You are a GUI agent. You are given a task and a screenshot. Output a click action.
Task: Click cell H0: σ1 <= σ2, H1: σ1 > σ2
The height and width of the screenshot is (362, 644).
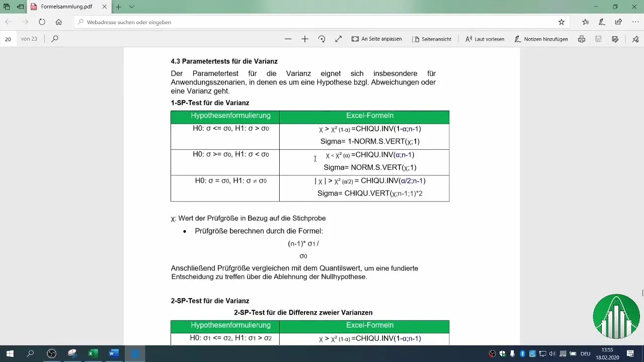click(x=225, y=338)
